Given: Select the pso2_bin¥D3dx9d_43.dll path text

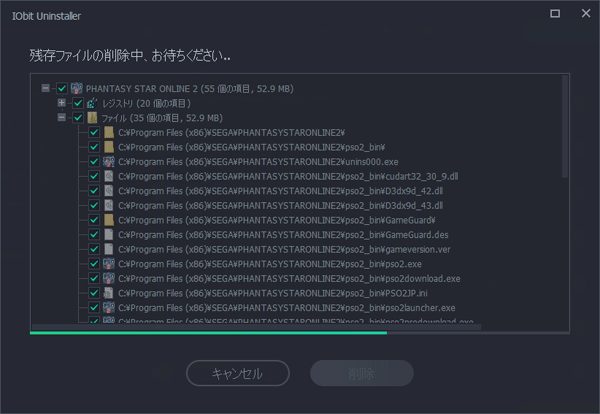Looking at the screenshot, I should coord(280,206).
